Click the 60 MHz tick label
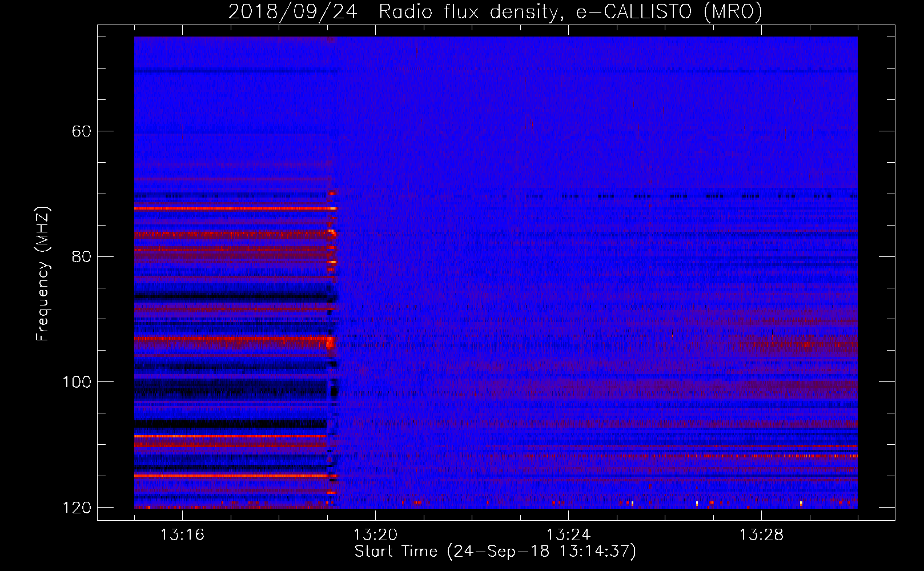The height and width of the screenshot is (571, 924). coord(81,131)
